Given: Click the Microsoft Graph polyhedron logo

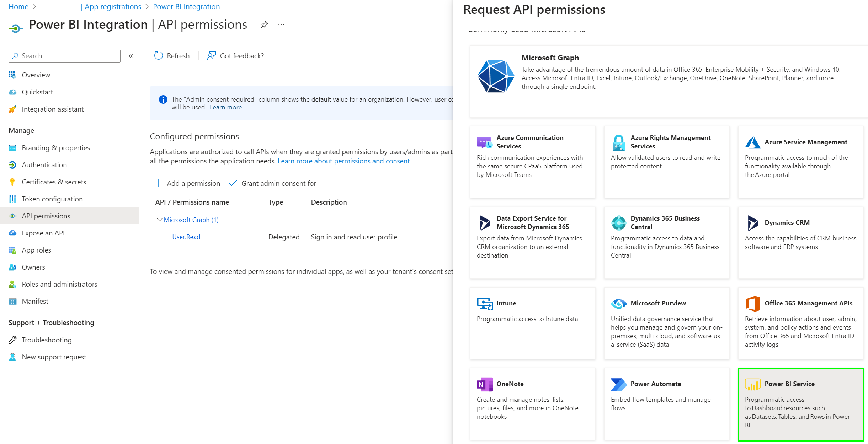Looking at the screenshot, I should coord(496,76).
